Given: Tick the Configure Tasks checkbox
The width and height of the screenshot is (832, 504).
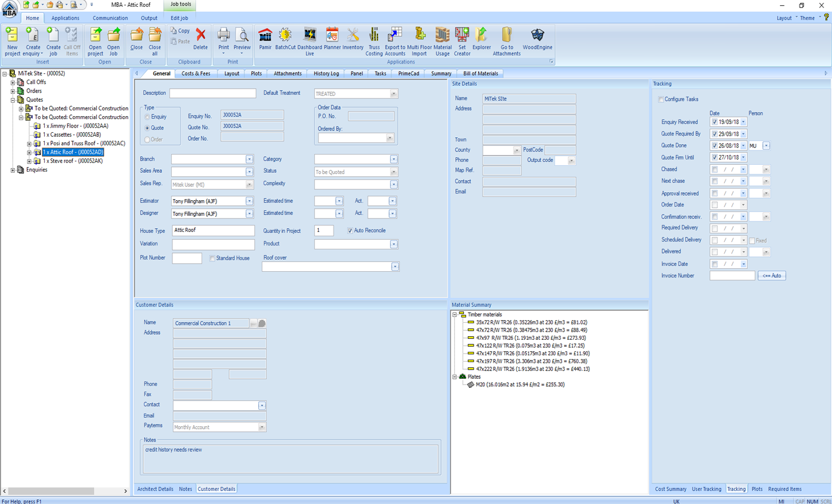Looking at the screenshot, I should click(661, 100).
